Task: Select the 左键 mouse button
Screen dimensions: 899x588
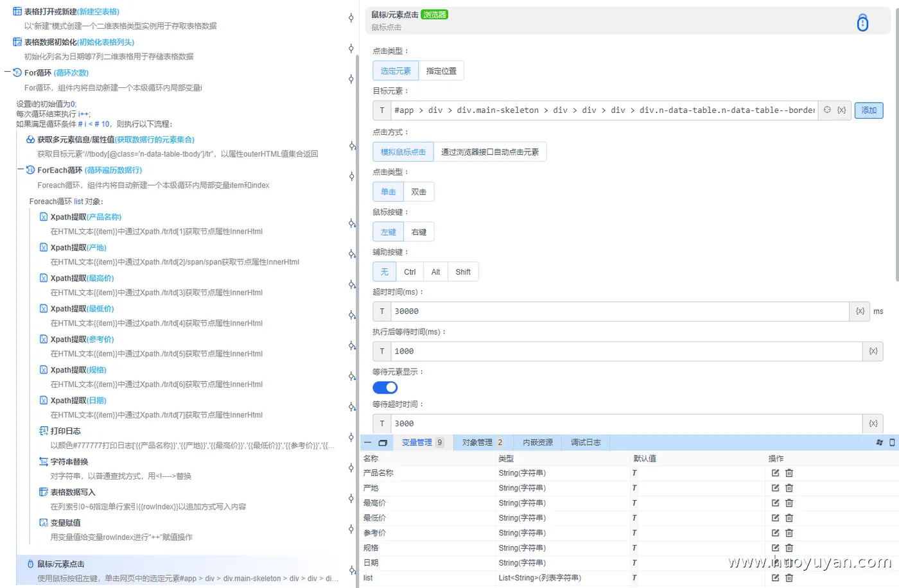Action: tap(388, 232)
